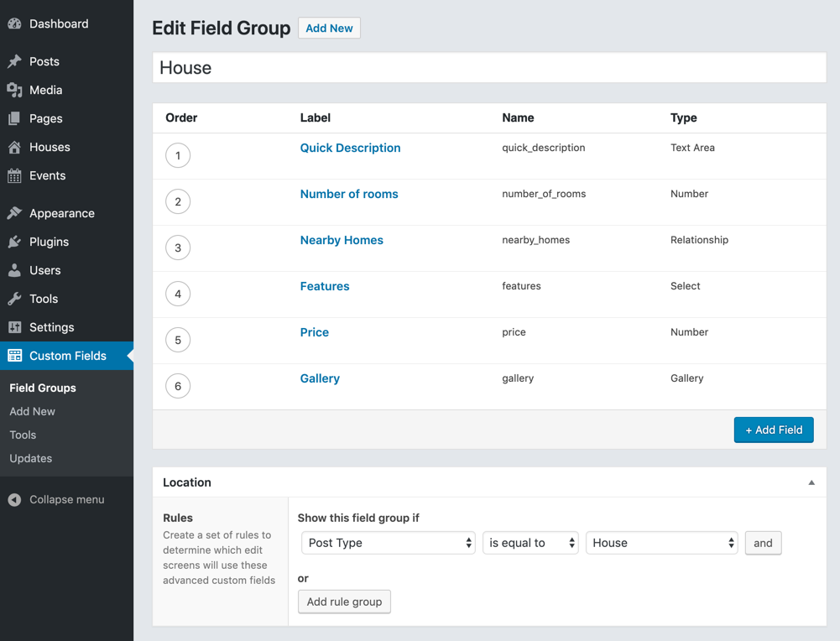Click the Plugins plugin icon

(x=15, y=242)
